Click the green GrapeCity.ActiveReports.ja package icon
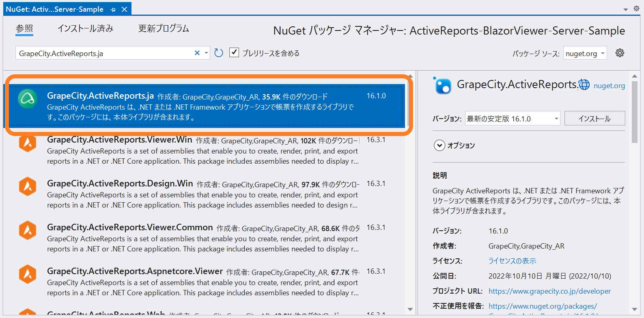This screenshot has height=318, width=644. coord(28,99)
